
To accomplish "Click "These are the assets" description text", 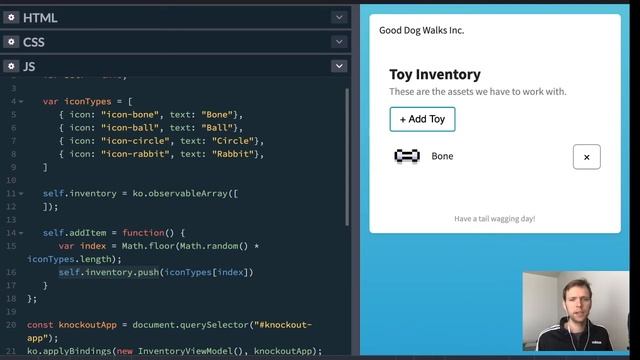I will (478, 92).
